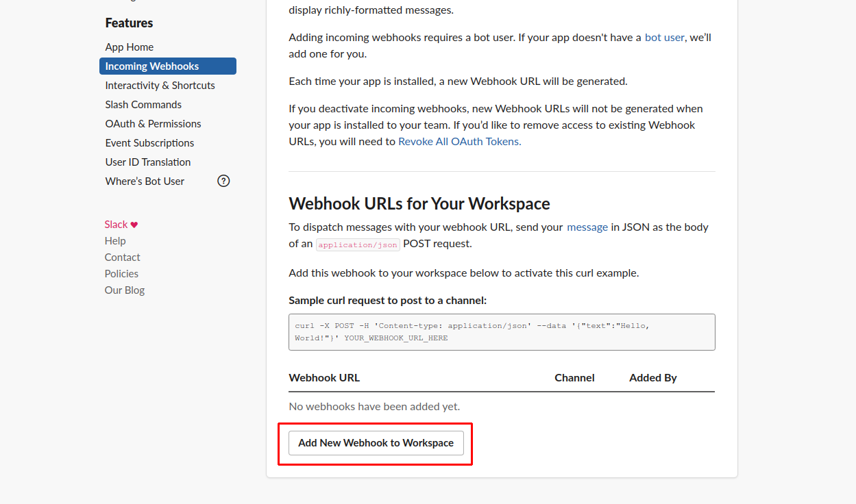The width and height of the screenshot is (856, 504).
Task: Click the Slack heart link
Action: [121, 225]
